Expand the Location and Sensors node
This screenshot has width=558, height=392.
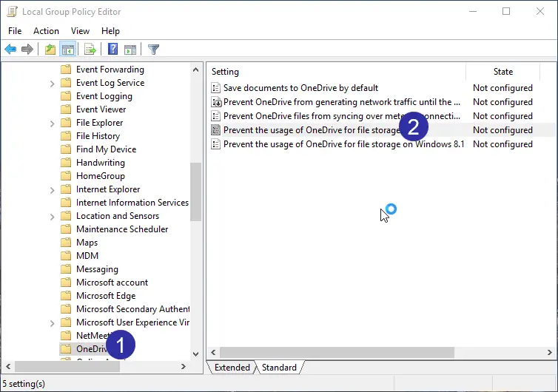[x=53, y=217]
